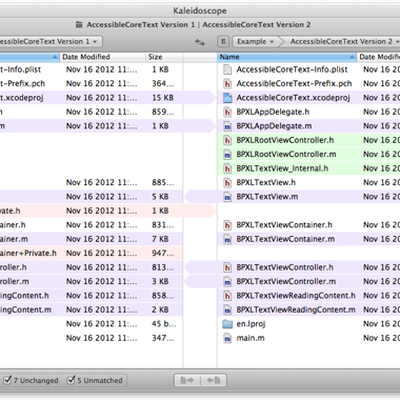400x400 pixels.
Task: Select the left row ending in vate.h
Action: 91,211
